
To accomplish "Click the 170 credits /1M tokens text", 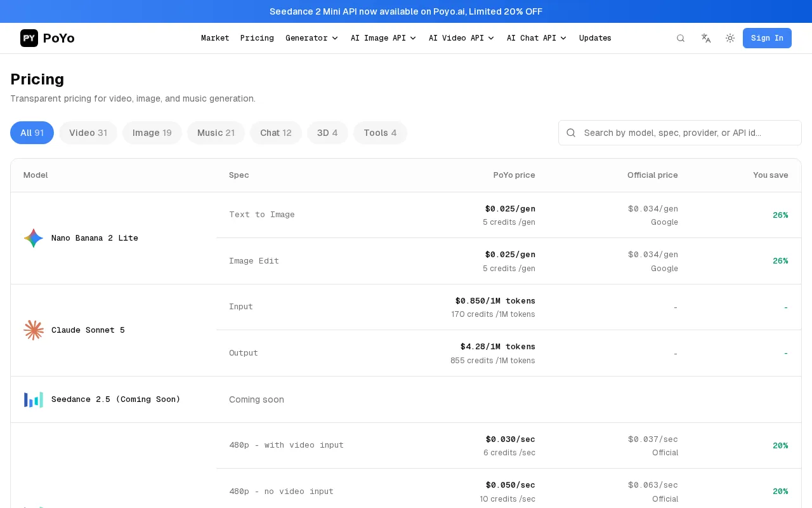I will [x=493, y=314].
